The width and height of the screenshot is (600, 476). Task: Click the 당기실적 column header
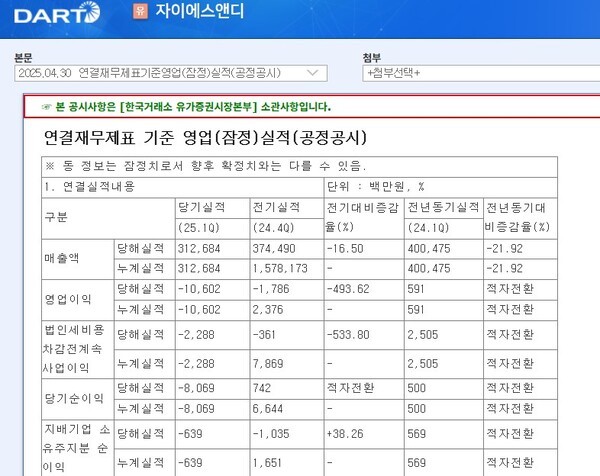coord(212,208)
